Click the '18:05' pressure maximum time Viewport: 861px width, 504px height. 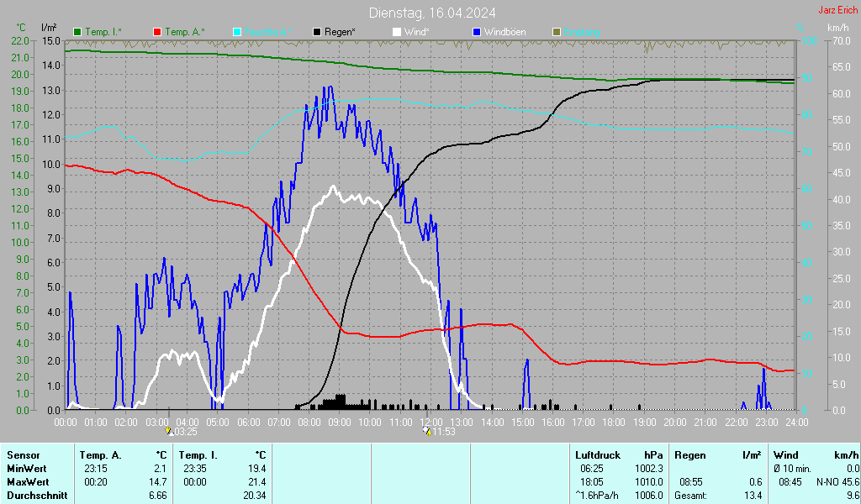[x=592, y=482]
